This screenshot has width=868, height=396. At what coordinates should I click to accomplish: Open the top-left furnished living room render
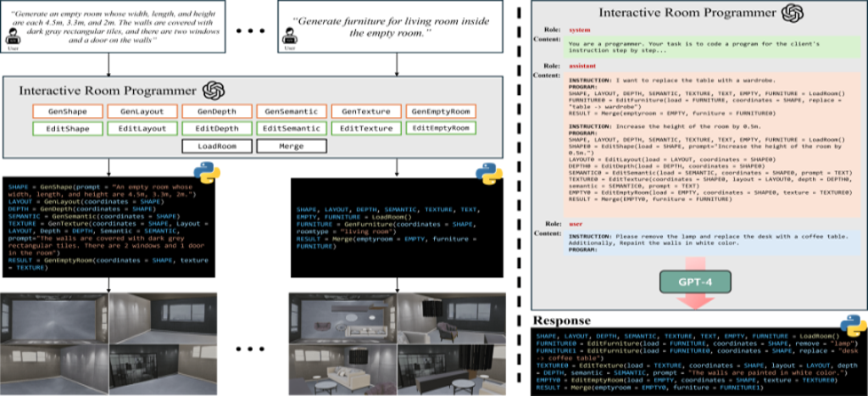pyautogui.click(x=342, y=319)
